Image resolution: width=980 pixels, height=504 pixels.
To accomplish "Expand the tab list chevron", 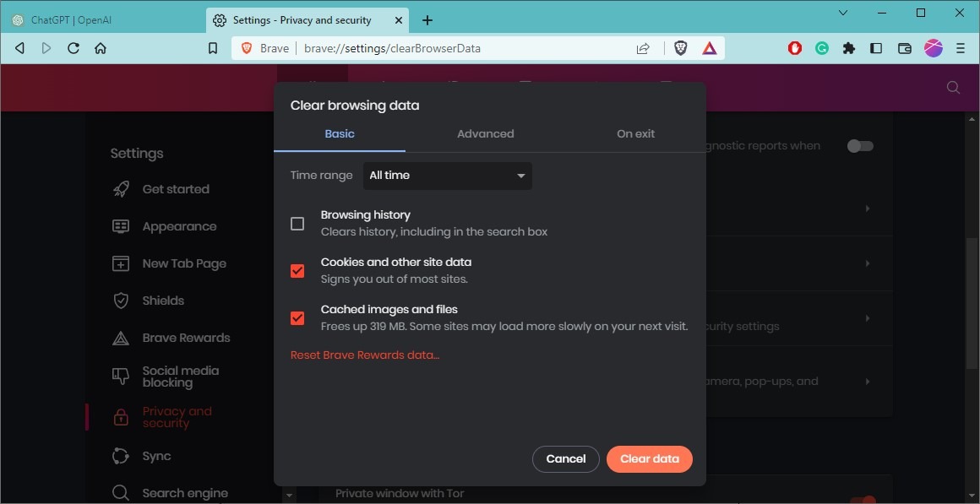I will pos(842,13).
